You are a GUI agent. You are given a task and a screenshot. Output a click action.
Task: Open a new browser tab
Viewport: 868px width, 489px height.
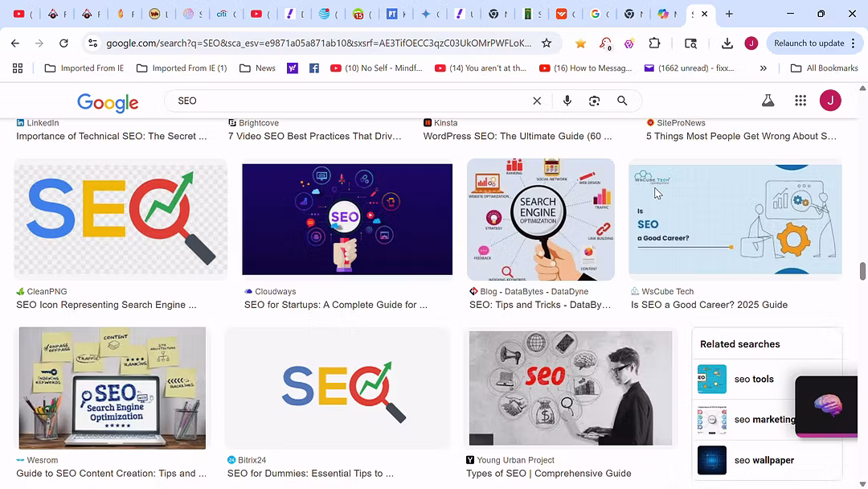(729, 14)
